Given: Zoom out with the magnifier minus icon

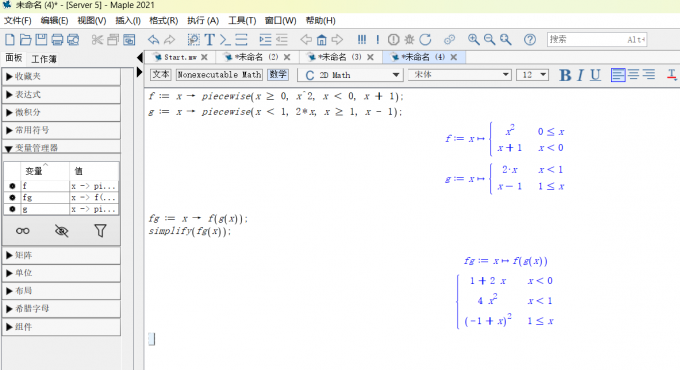Looking at the screenshot, I should [489, 40].
